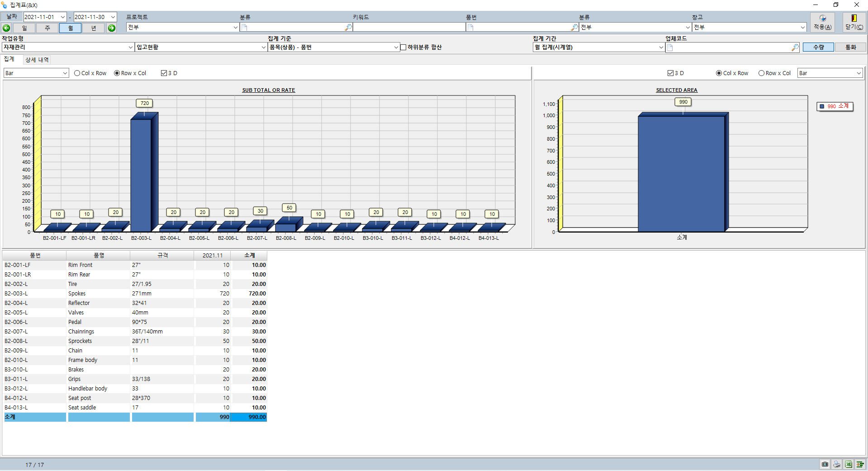Expand the 품목(상품) - 품번 dropdown
The height and width of the screenshot is (471, 868).
(396, 48)
